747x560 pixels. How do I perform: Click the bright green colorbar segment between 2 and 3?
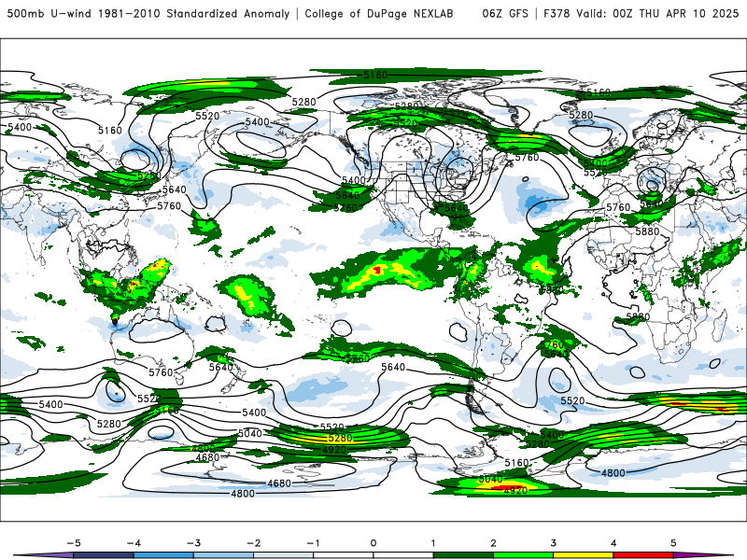(x=523, y=555)
